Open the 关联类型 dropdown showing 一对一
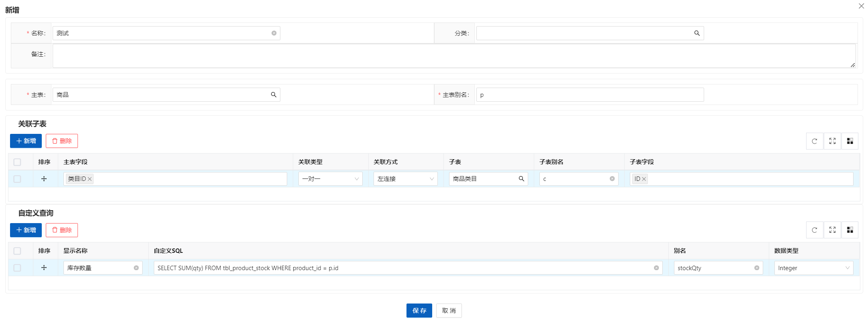Viewport: 868px width, 322px height. pyautogui.click(x=330, y=179)
